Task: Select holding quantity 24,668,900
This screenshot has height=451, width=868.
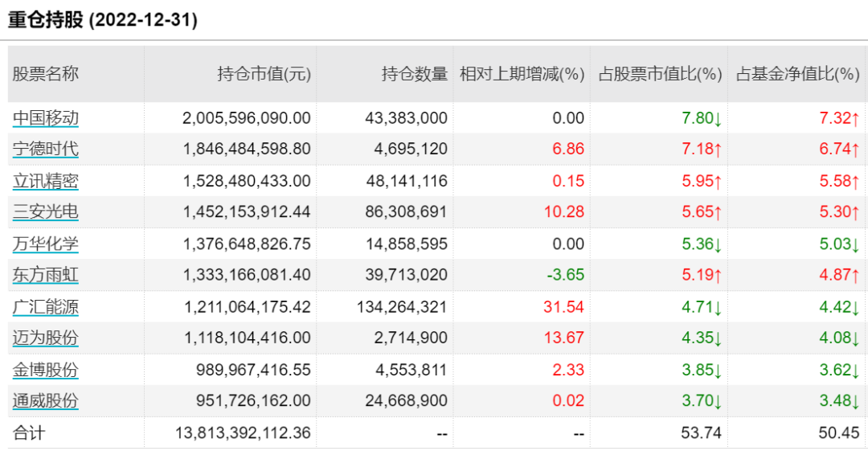Action: coord(407,400)
